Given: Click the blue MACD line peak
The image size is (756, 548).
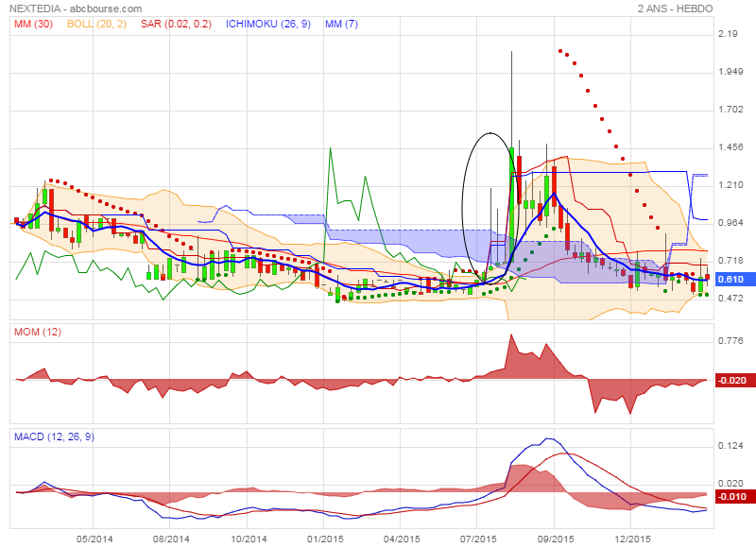Looking at the screenshot, I should 548,438.
